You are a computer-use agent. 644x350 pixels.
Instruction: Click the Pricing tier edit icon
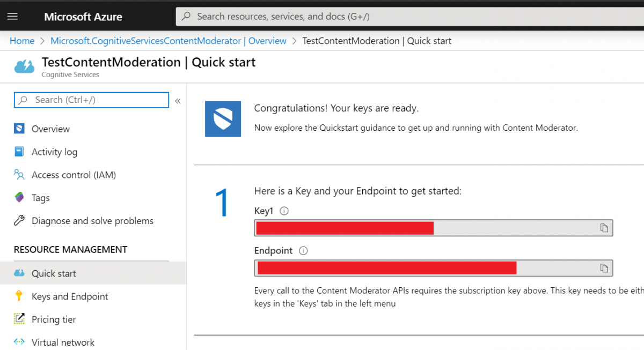tap(19, 319)
